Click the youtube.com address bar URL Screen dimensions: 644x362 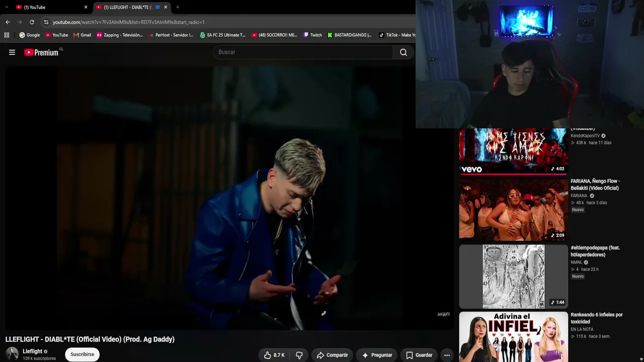pyautogui.click(x=129, y=22)
